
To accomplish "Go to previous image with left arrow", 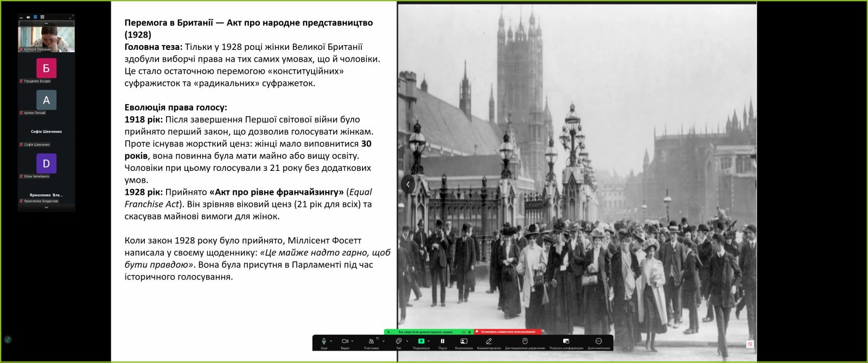I will (408, 184).
